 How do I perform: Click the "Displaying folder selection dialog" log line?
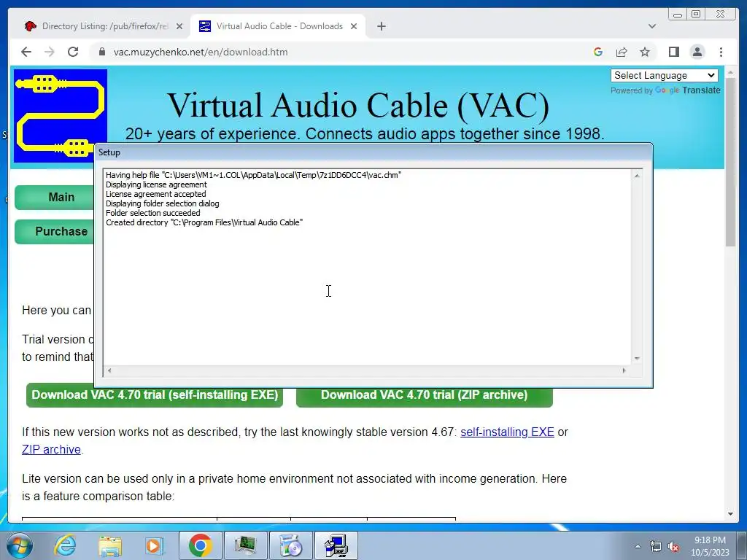pos(163,203)
